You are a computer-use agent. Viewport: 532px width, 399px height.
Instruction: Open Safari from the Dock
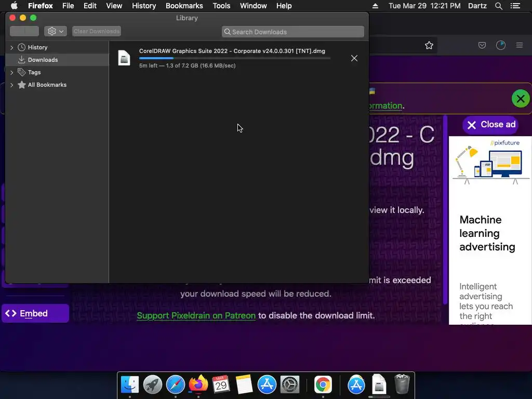click(176, 385)
